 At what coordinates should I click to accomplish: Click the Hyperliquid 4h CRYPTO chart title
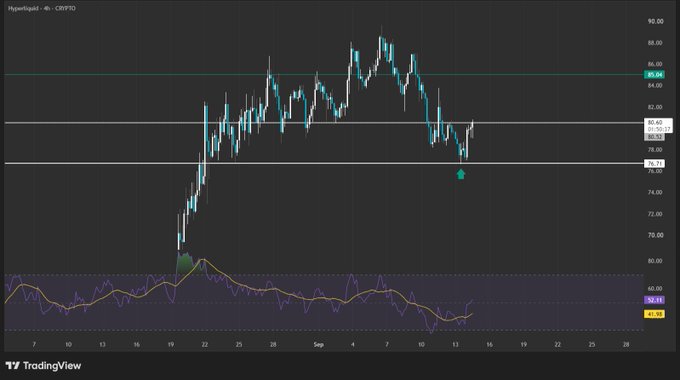click(x=42, y=8)
